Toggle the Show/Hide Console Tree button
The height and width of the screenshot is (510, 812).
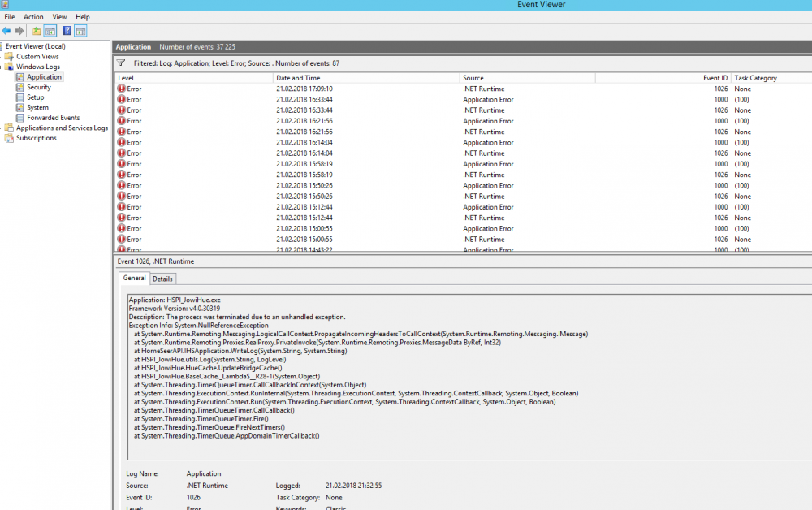coord(50,31)
